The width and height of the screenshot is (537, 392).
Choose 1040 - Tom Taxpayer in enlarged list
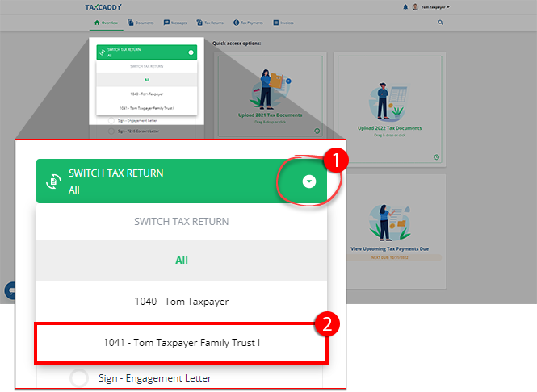[182, 302]
